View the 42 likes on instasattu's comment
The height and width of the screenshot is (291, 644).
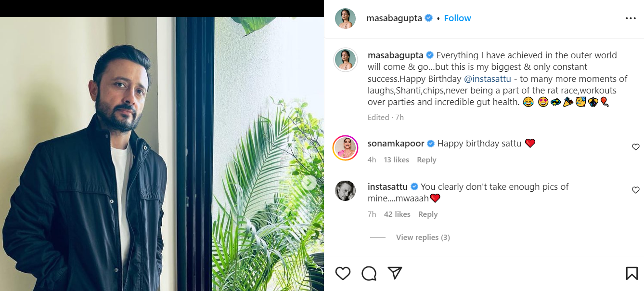click(397, 214)
